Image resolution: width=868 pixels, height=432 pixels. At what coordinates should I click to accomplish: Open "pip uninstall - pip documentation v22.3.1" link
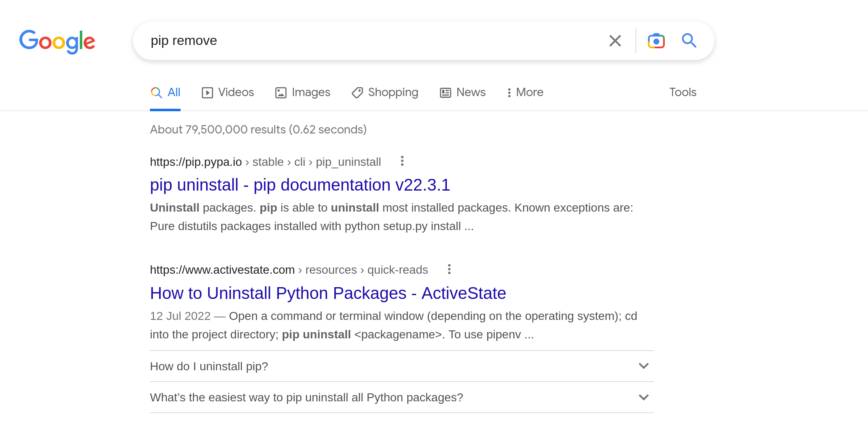click(300, 185)
